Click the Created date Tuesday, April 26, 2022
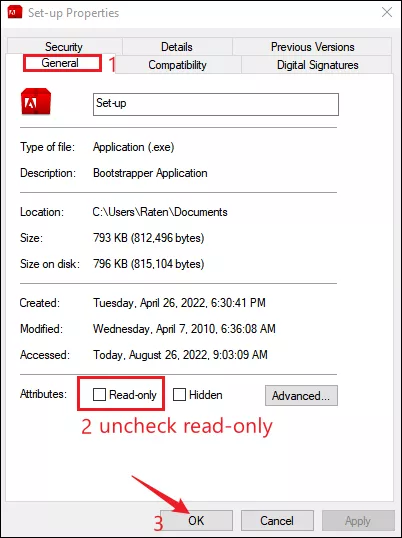The width and height of the screenshot is (402, 538). [179, 303]
